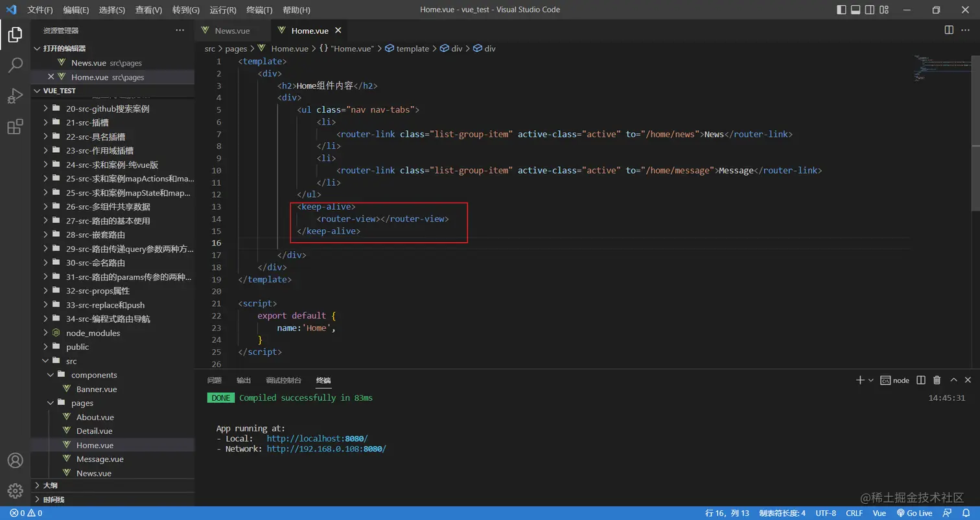Open the notifications bell in status bar

click(966, 514)
